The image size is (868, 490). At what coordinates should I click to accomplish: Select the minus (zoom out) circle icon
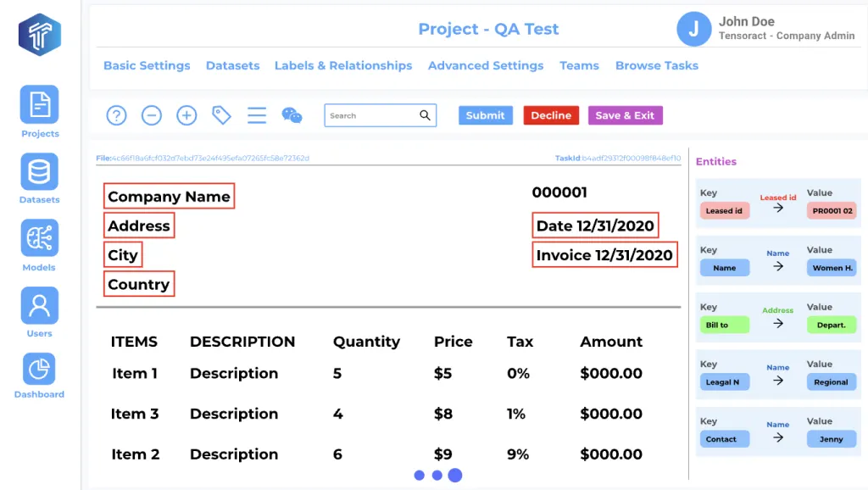pos(151,114)
